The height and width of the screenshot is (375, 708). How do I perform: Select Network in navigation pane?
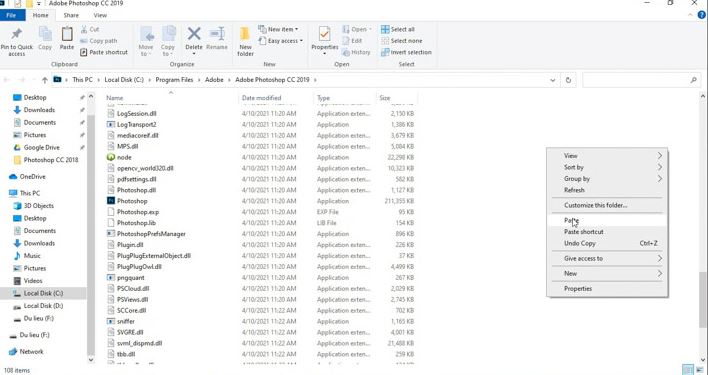[32, 352]
